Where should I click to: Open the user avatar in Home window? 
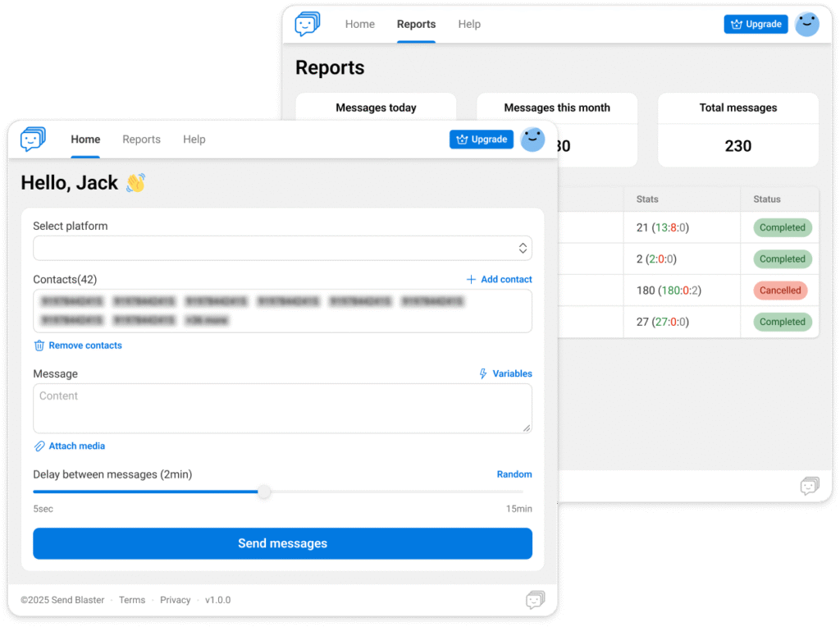[x=533, y=140]
